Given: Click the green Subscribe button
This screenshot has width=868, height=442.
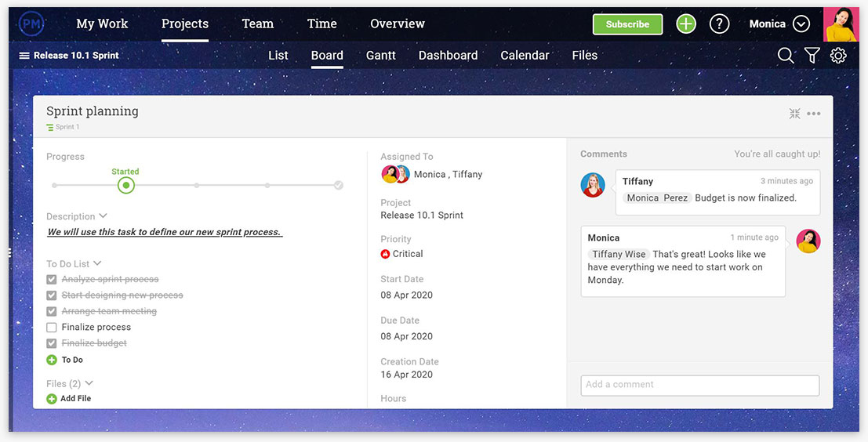Looking at the screenshot, I should pyautogui.click(x=627, y=24).
